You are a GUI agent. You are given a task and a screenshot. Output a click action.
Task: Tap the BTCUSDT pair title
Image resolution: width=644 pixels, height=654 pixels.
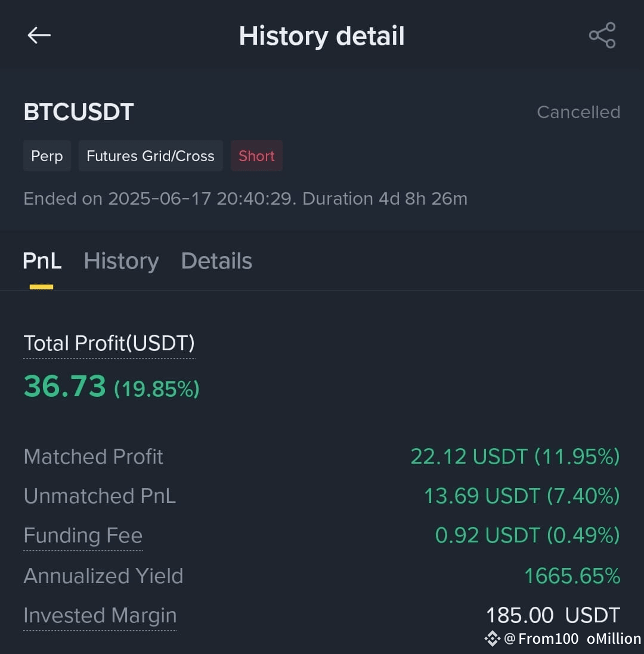79,112
